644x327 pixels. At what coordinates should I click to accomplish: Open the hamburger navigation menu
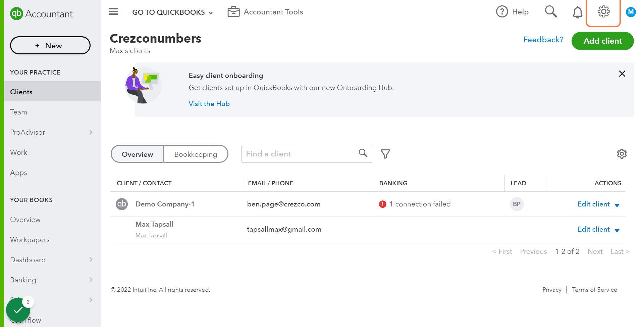tap(113, 11)
